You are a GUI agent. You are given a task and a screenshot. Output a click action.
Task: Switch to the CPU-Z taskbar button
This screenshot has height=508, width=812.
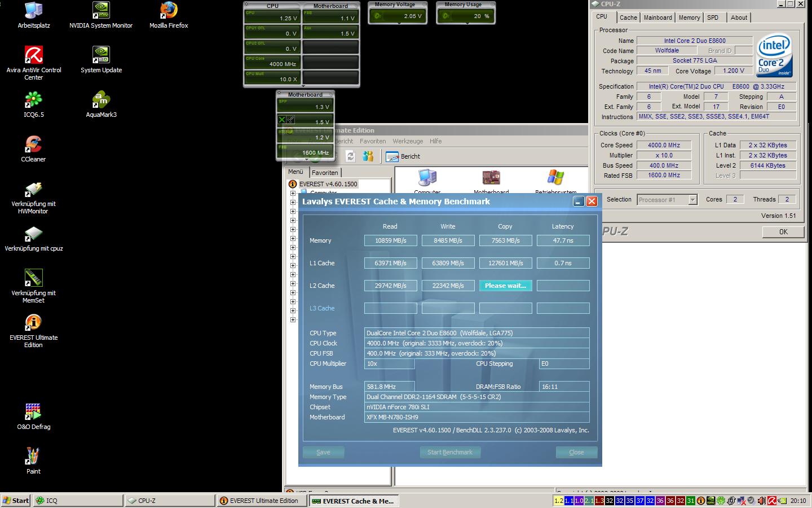[170, 501]
